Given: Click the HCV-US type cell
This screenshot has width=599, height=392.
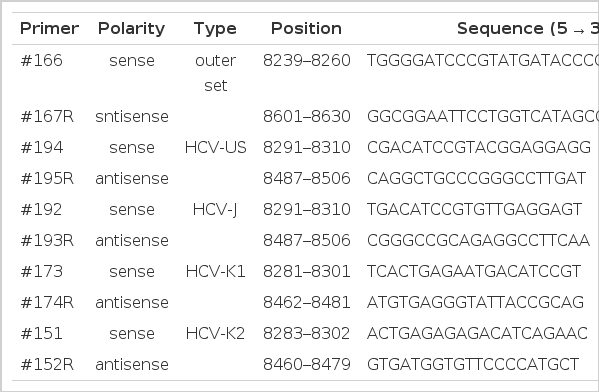Looking at the screenshot, I should click(215, 147).
